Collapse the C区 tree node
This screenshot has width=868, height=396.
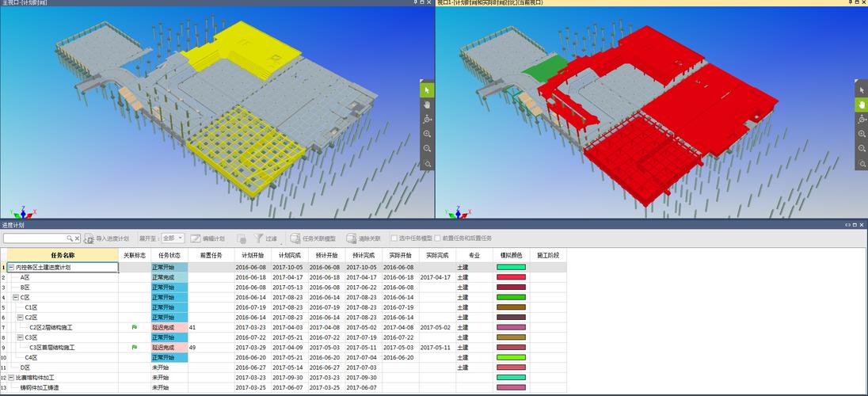coord(16,298)
